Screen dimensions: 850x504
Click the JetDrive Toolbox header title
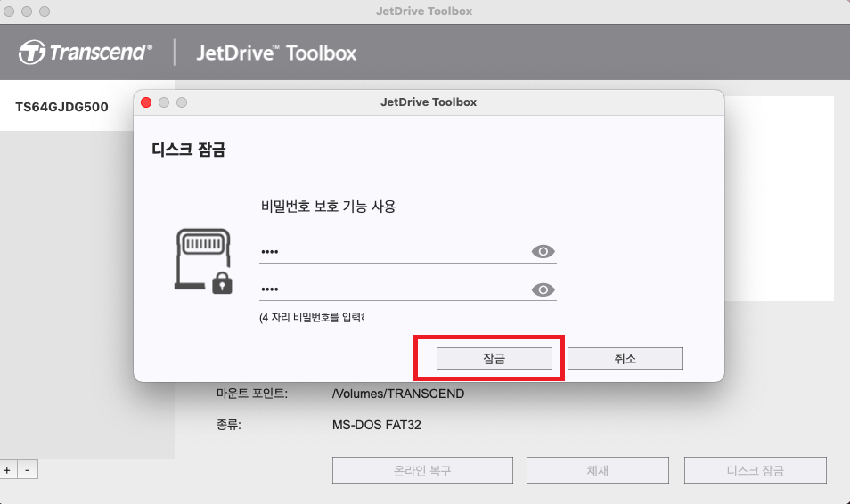(x=276, y=53)
